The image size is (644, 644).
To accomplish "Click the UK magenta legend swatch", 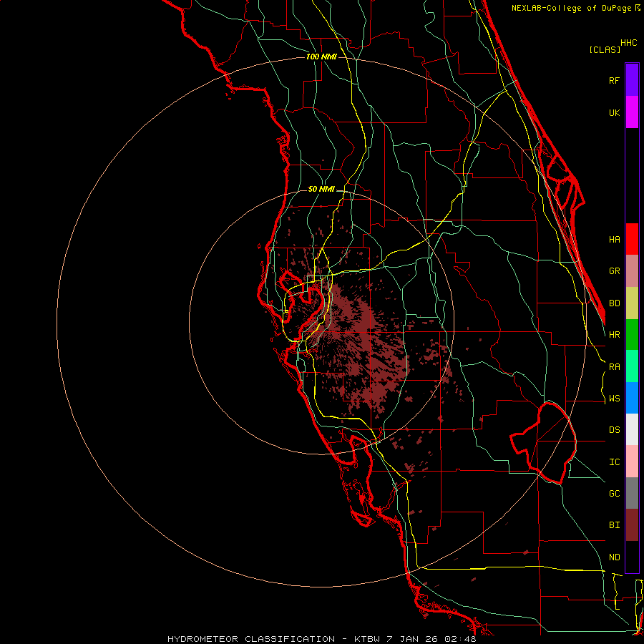I will (x=632, y=112).
